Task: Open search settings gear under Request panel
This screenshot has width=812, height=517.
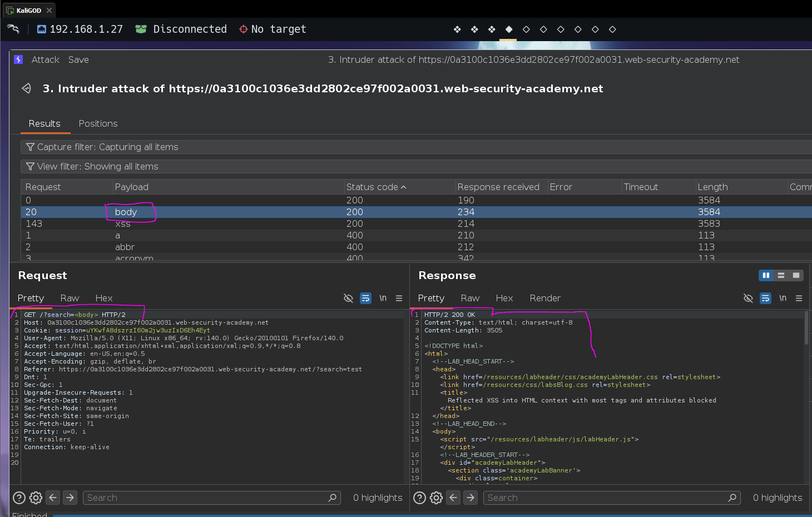Action: (36, 498)
